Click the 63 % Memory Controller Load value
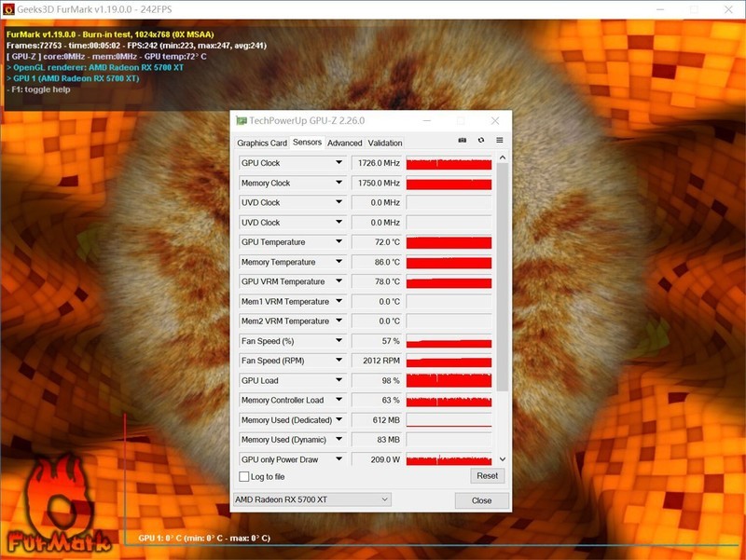The image size is (746, 560). click(378, 401)
